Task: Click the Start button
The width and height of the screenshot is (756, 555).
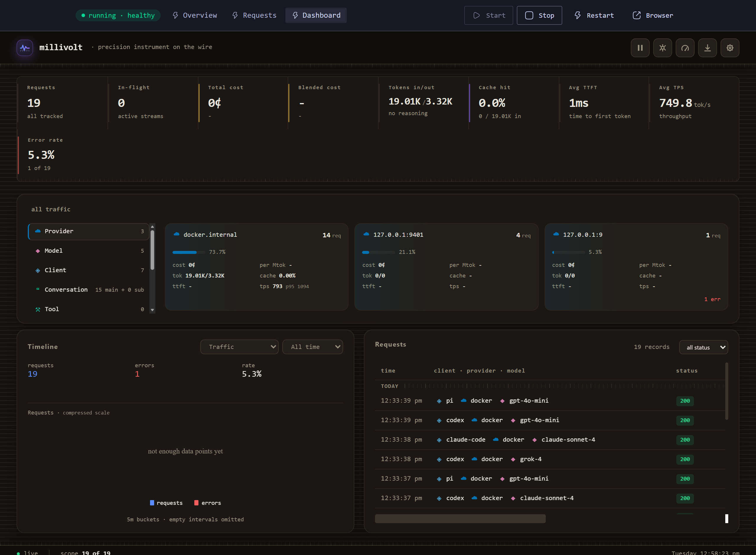Action: 488,15
